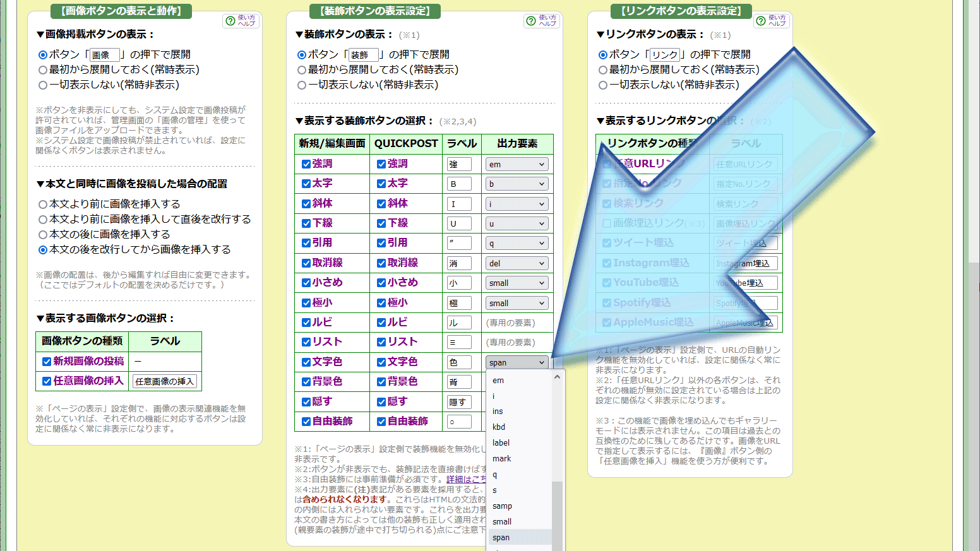The height and width of the screenshot is (551, 980).
Task: Edit the 装飾 button name field
Action: [x=363, y=55]
